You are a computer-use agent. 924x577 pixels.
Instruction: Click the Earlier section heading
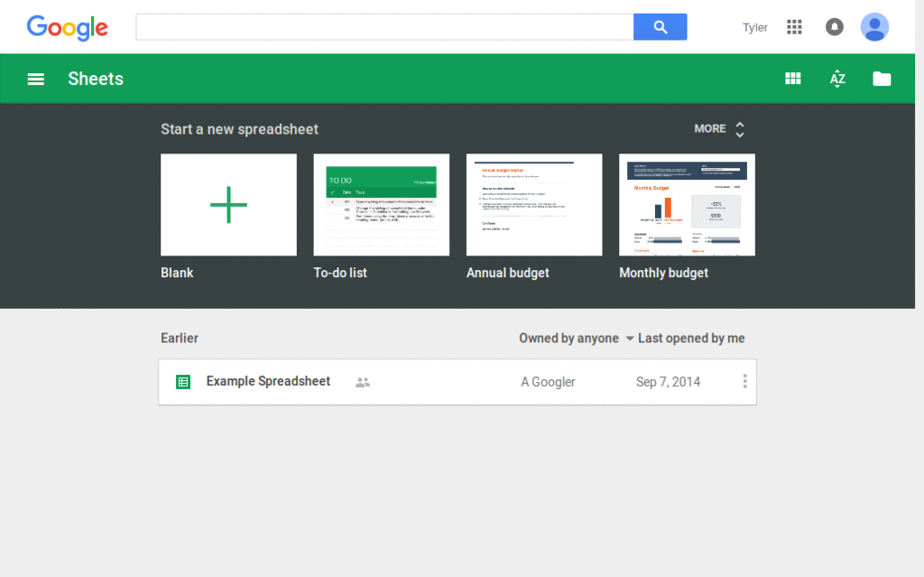(180, 338)
